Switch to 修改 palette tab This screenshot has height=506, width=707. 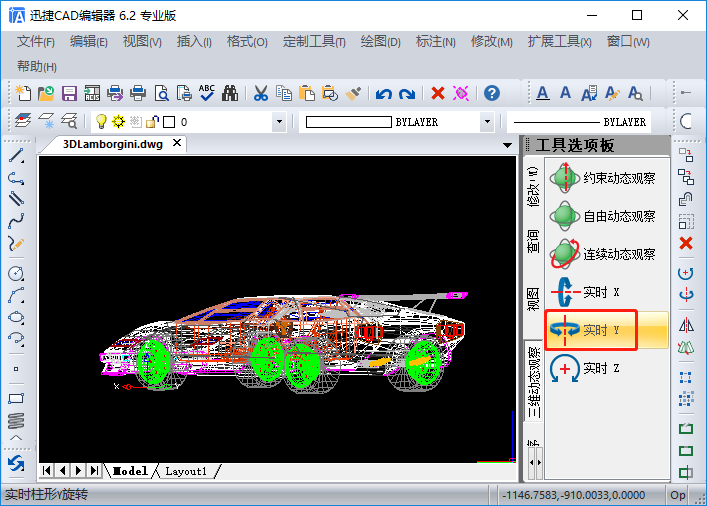point(533,186)
